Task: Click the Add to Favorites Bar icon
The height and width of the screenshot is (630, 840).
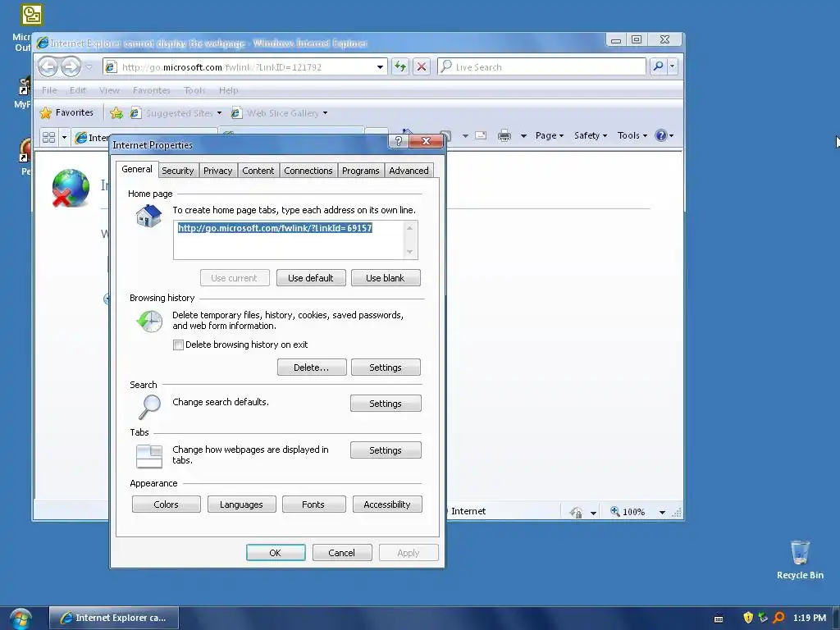Action: tap(116, 113)
